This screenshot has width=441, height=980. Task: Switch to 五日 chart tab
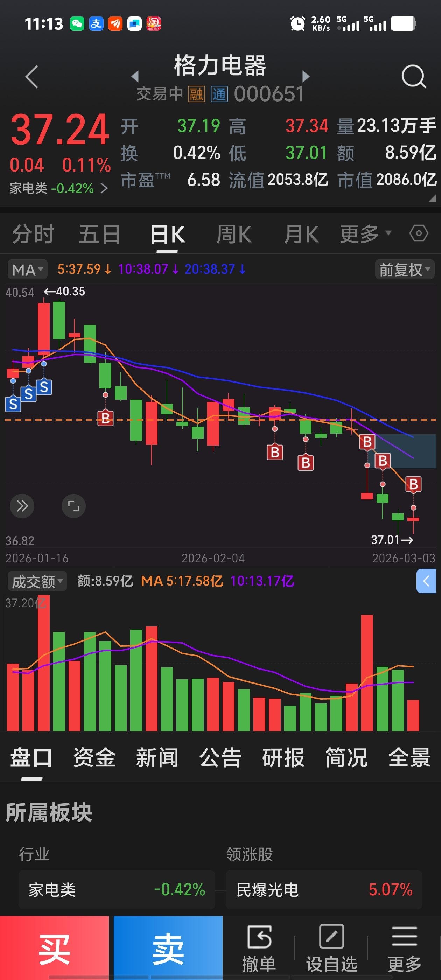(100, 233)
